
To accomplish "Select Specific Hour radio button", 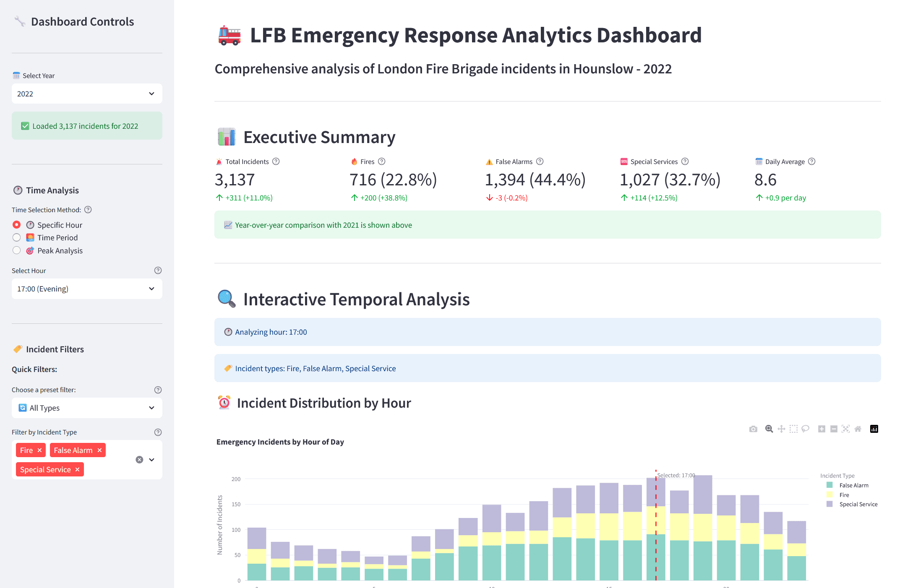I will click(17, 225).
